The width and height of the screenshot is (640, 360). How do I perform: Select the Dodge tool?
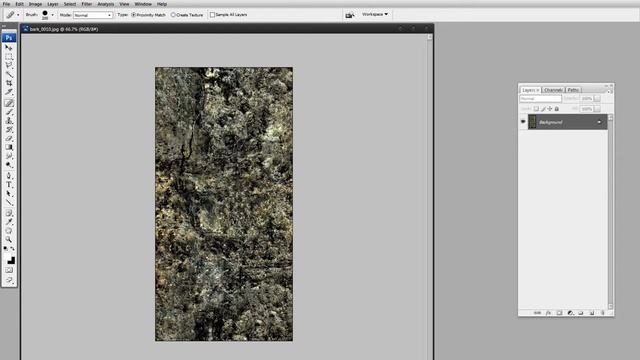click(9, 165)
